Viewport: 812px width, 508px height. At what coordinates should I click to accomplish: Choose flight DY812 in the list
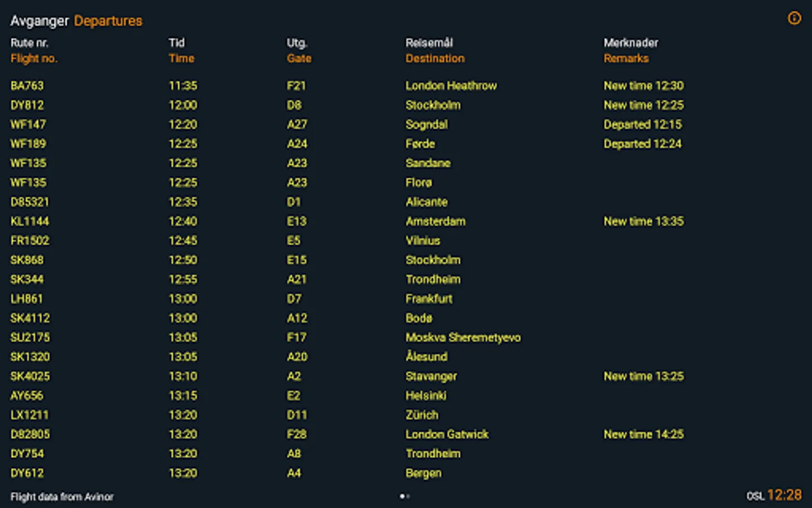click(27, 105)
